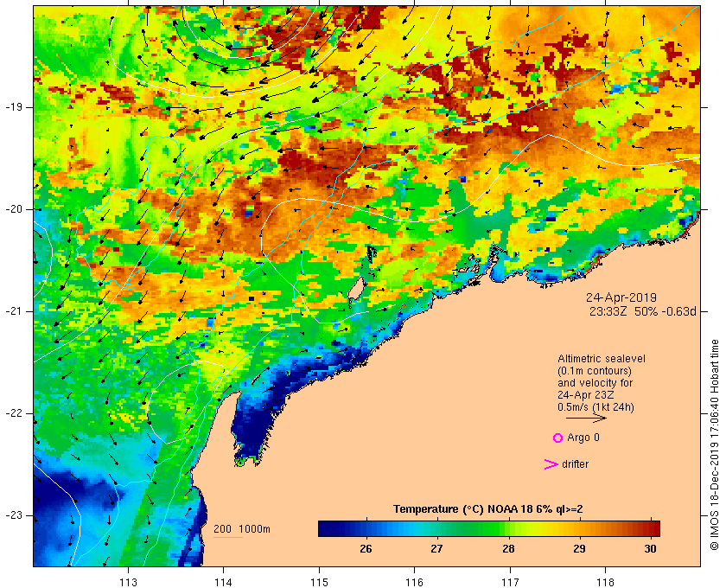Click the longitude label 114
Viewport: 726px width, 588px height.
(223, 583)
